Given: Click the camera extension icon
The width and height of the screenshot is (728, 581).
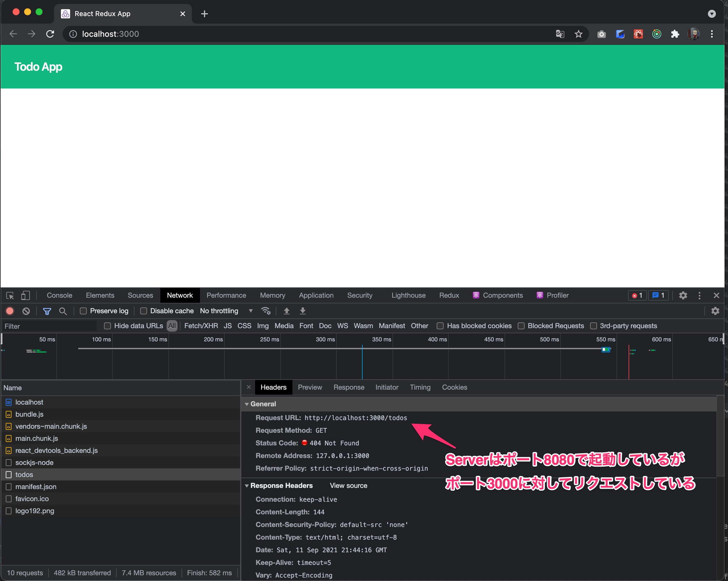Looking at the screenshot, I should coord(601,34).
